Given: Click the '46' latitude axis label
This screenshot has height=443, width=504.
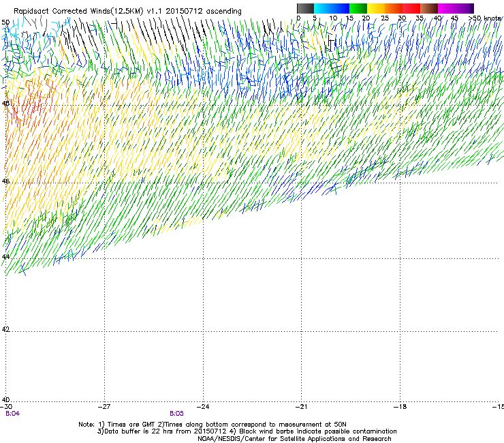Looking at the screenshot, I should coord(5,181).
